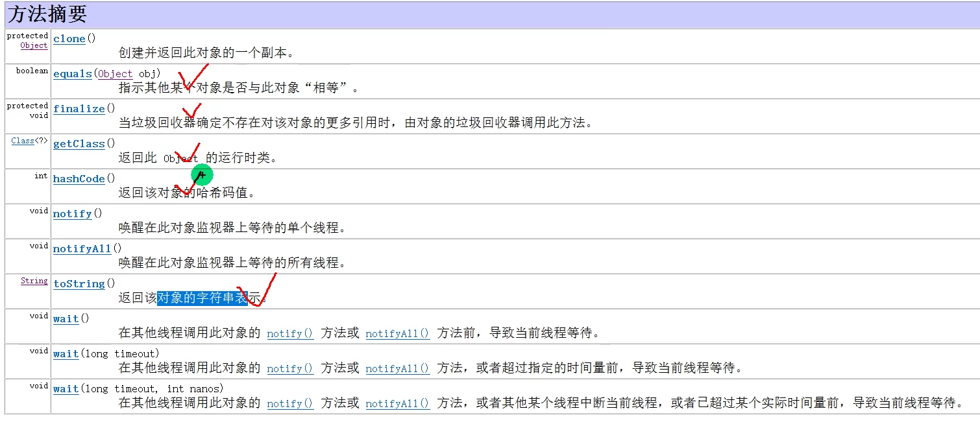Click the Object parameter type in equals

[x=116, y=74]
